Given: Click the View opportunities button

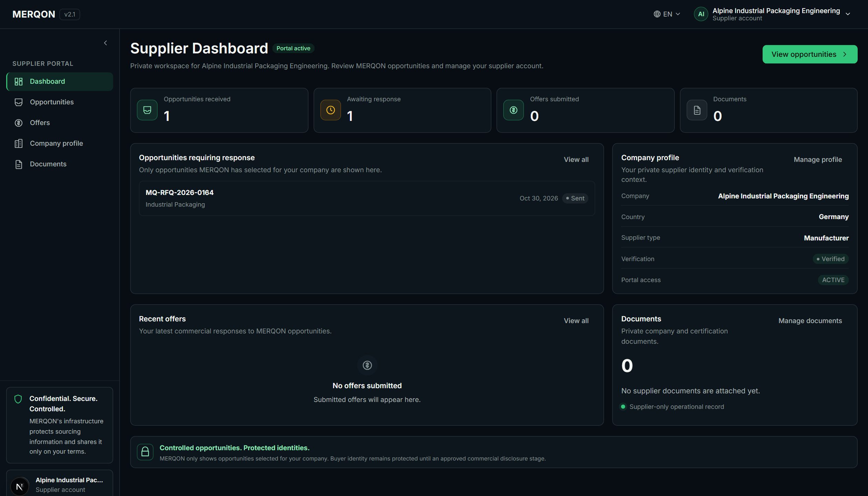Looking at the screenshot, I should point(809,54).
